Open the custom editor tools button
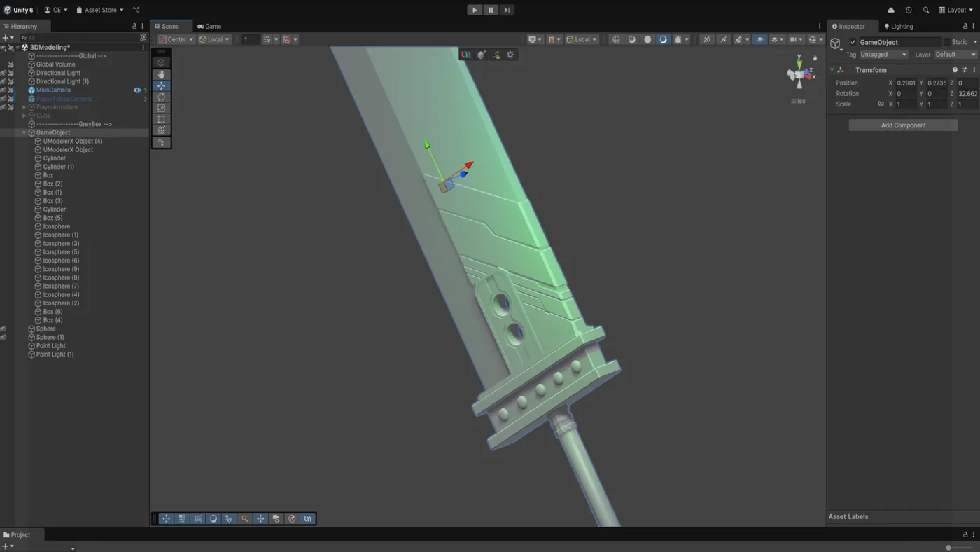Viewport: 980px width, 552px height. [161, 142]
